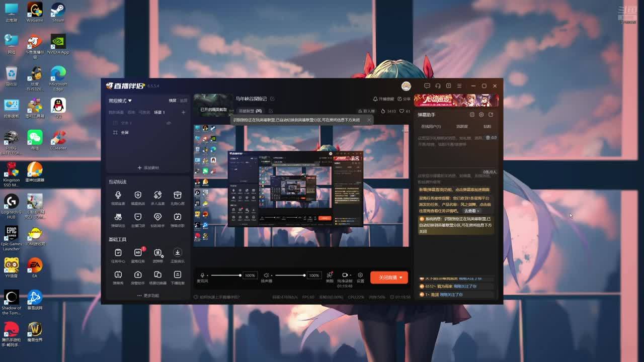The height and width of the screenshot is (362, 644).
Task: Open the 正版音乐 music tool
Action: pos(178,255)
